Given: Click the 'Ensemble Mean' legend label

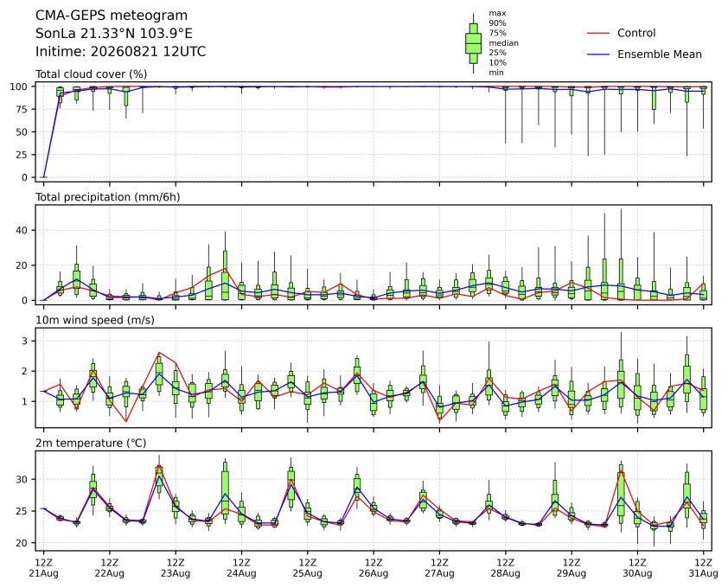Looking at the screenshot, I should pyautogui.click(x=660, y=54).
